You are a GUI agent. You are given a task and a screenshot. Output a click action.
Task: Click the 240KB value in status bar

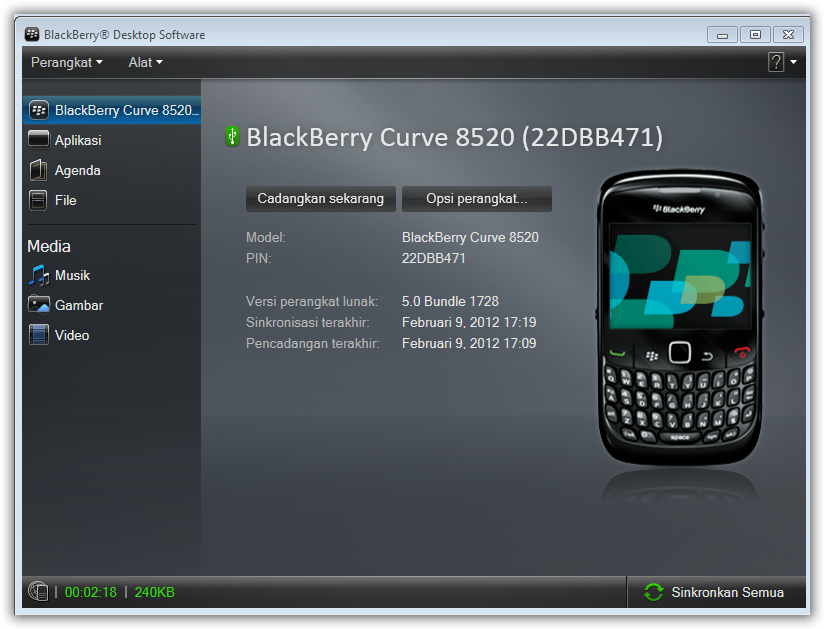tap(154, 592)
